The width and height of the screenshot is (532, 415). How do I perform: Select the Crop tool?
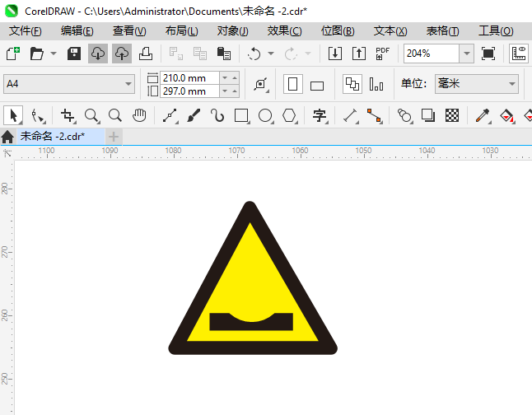[x=68, y=115]
